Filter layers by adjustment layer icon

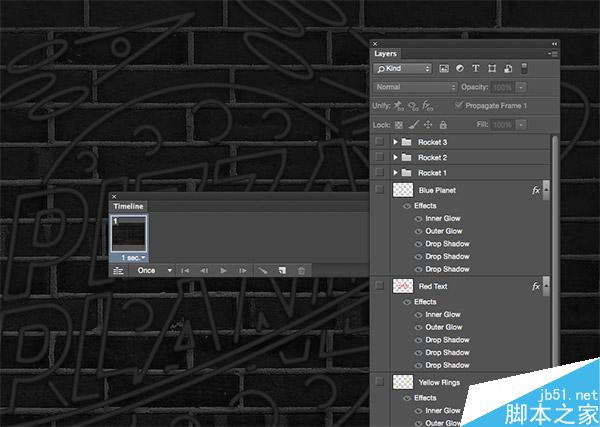tap(460, 68)
